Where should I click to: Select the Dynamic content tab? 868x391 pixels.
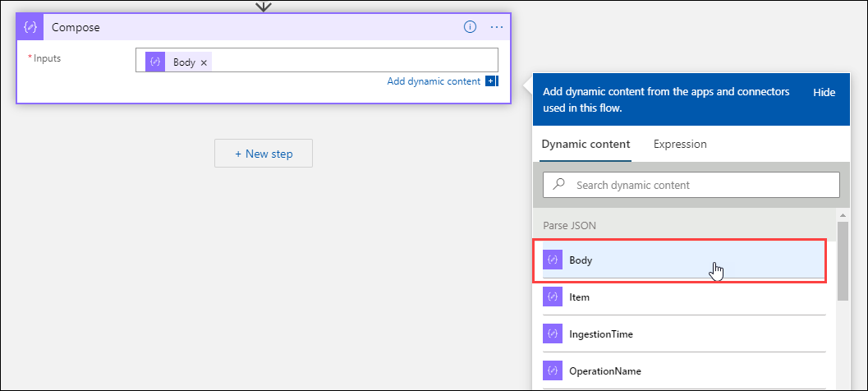(x=586, y=144)
